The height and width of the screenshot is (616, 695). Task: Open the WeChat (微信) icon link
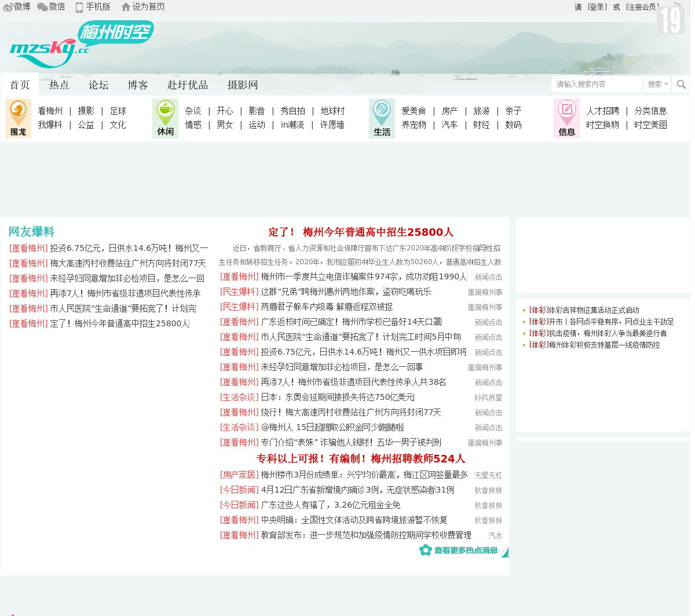click(x=42, y=7)
